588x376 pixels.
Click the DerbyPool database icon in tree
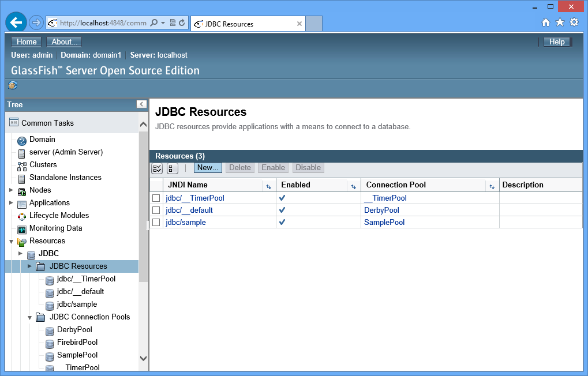pyautogui.click(x=50, y=330)
